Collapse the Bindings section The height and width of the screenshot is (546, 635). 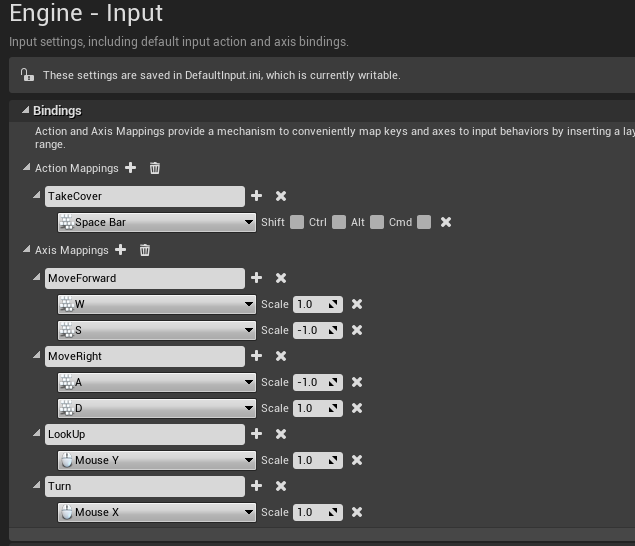pos(24,111)
